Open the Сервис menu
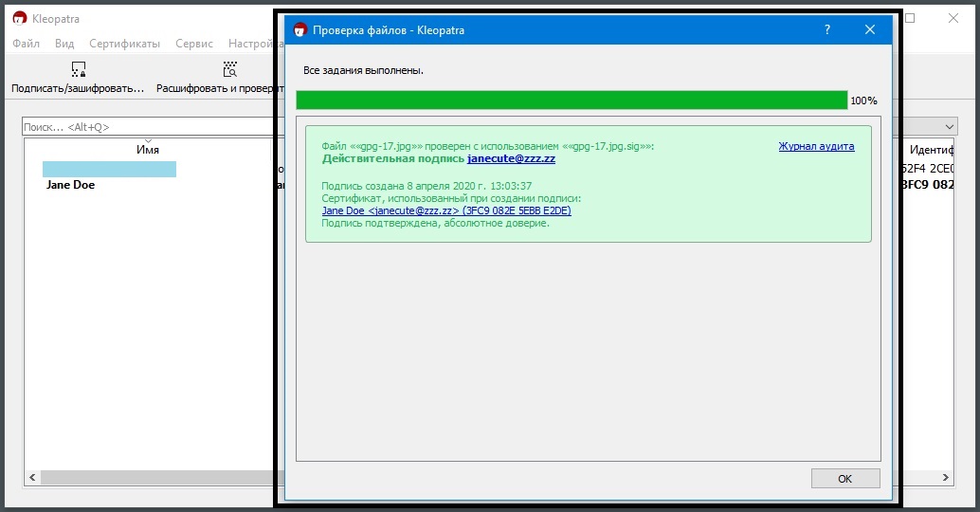Image resolution: width=980 pixels, height=512 pixels. [193, 43]
